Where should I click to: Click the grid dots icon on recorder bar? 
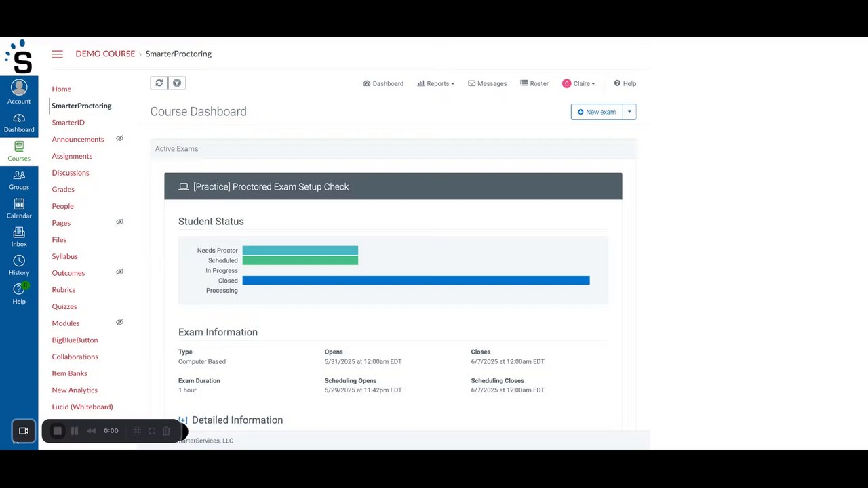tap(136, 431)
